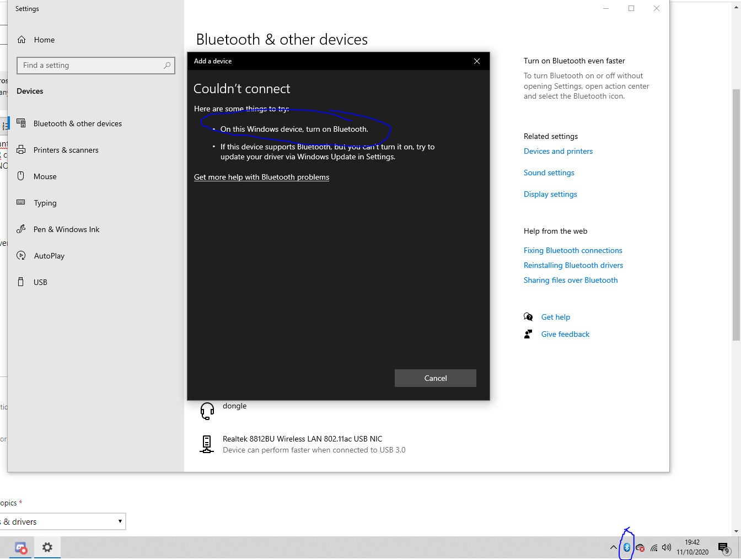Click the OneDrive error tray icon
Screen dimensions: 741x560
(640, 548)
